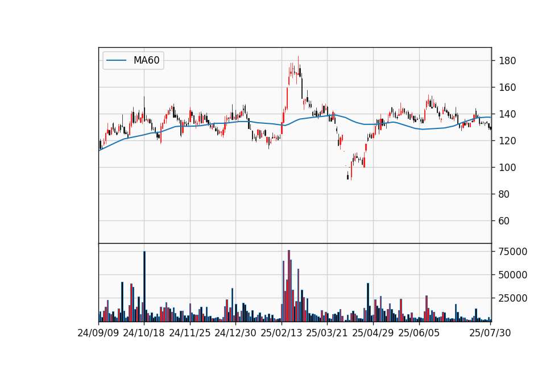Click the 24/09/09 date label
546x392 pixels.
coord(98,333)
